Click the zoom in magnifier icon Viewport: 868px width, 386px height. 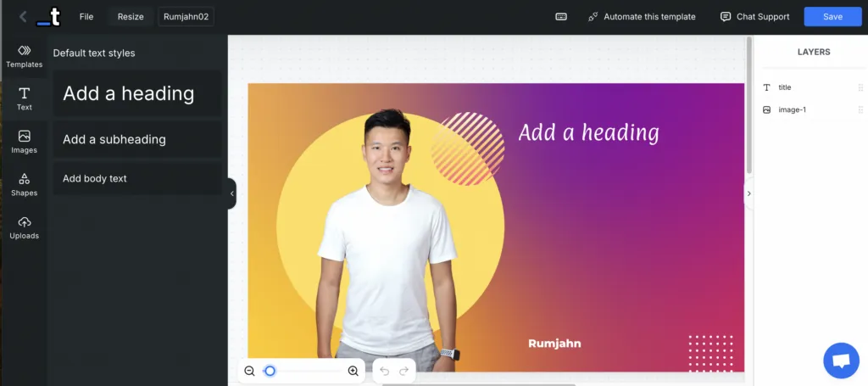[353, 371]
